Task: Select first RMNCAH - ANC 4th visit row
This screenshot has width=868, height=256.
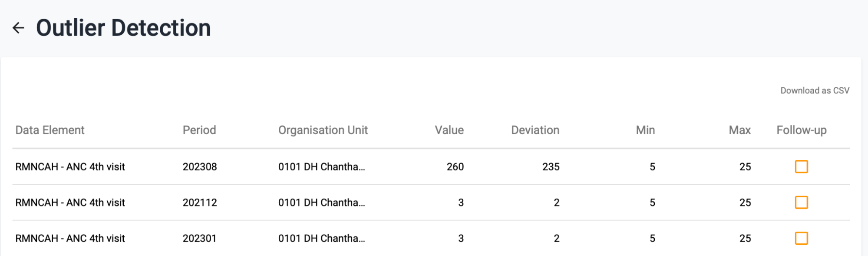Action: (431, 166)
